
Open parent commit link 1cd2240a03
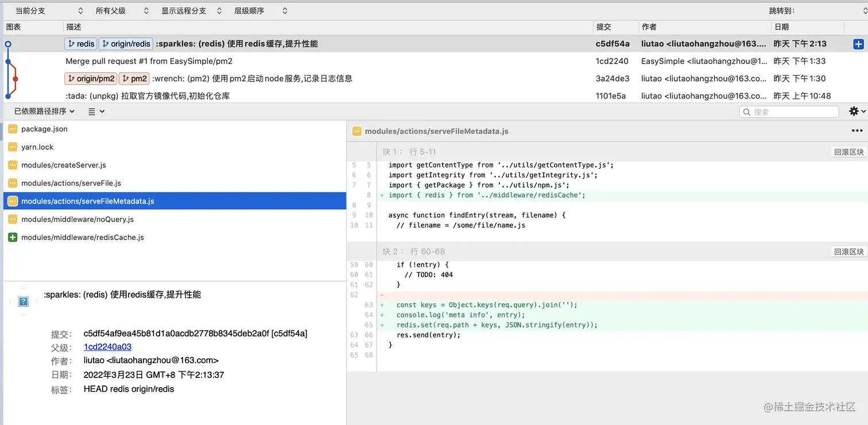click(107, 347)
